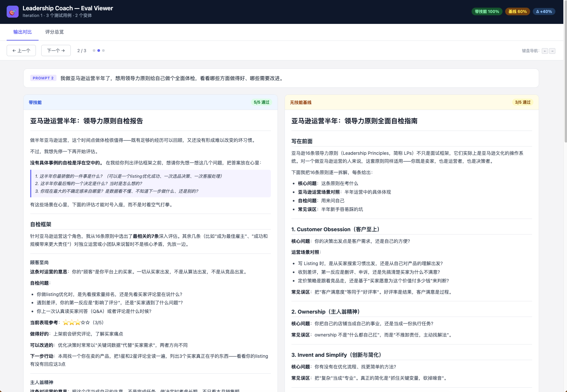The image size is (567, 392).
Task: Open the 输出对比 tab
Action: (23, 32)
